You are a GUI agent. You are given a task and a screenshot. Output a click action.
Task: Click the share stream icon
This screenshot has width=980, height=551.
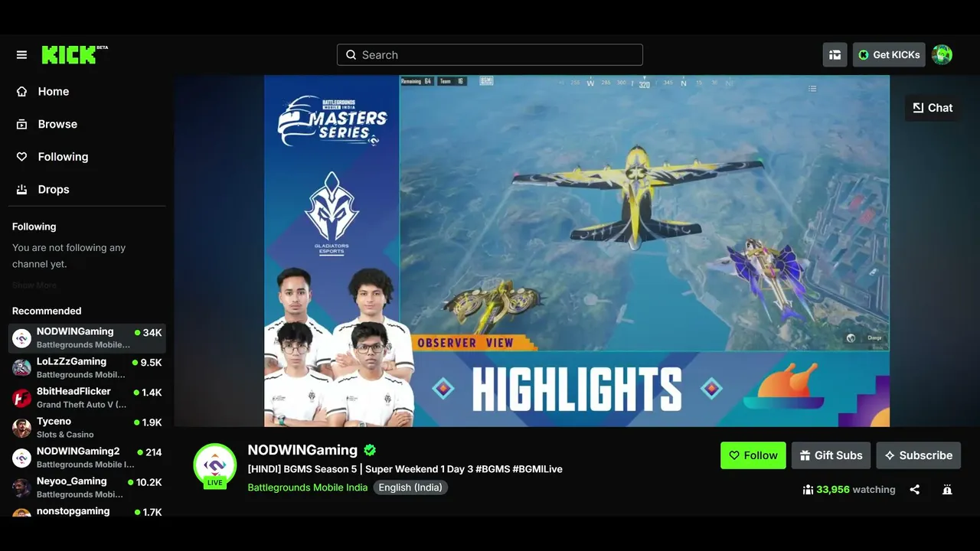[914, 490]
